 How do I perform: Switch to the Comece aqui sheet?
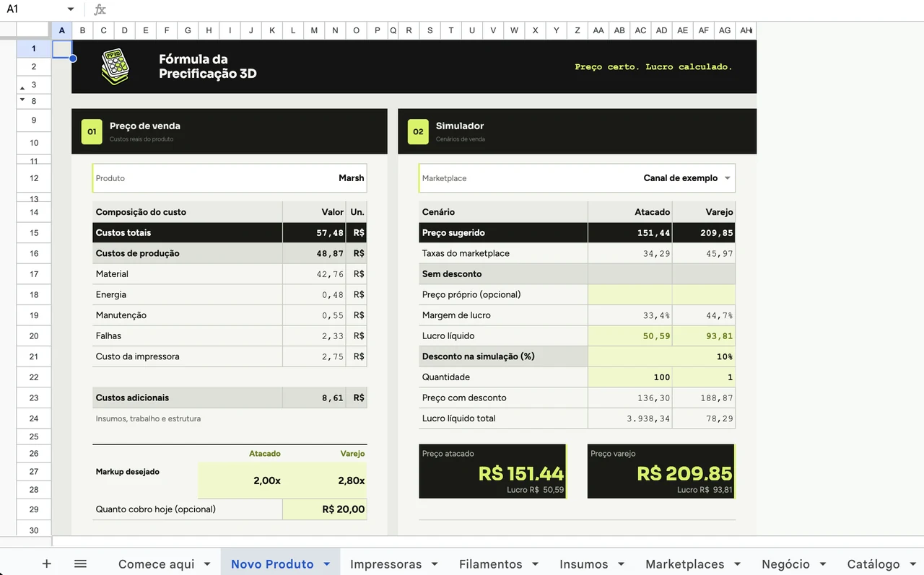coord(157,564)
